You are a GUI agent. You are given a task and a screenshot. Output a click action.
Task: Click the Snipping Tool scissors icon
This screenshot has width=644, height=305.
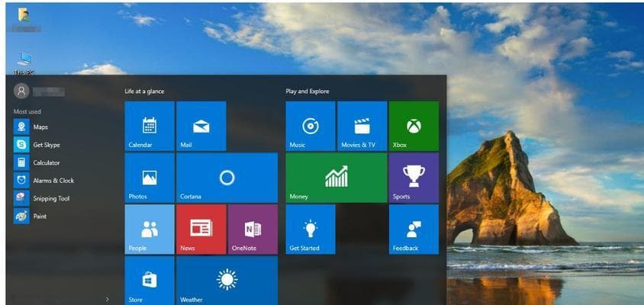click(21, 198)
